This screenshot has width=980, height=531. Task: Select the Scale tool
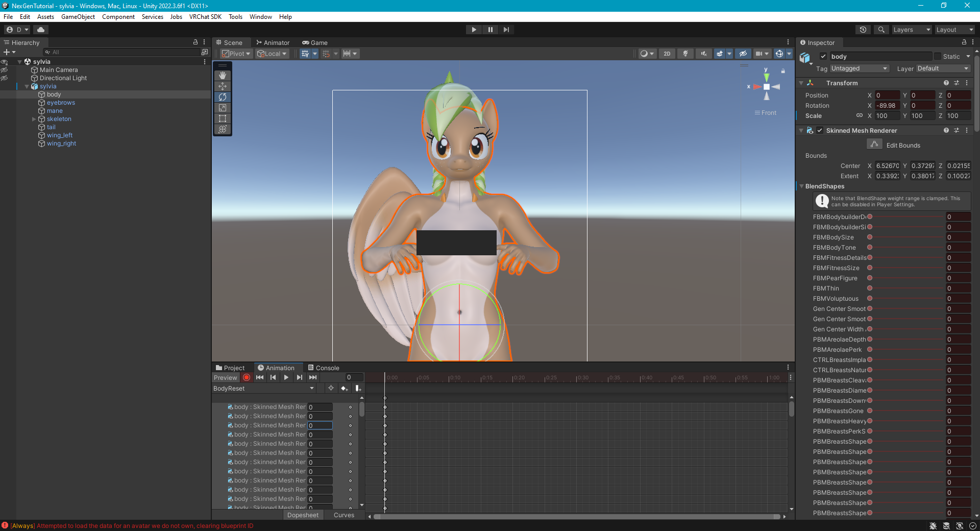pyautogui.click(x=223, y=108)
